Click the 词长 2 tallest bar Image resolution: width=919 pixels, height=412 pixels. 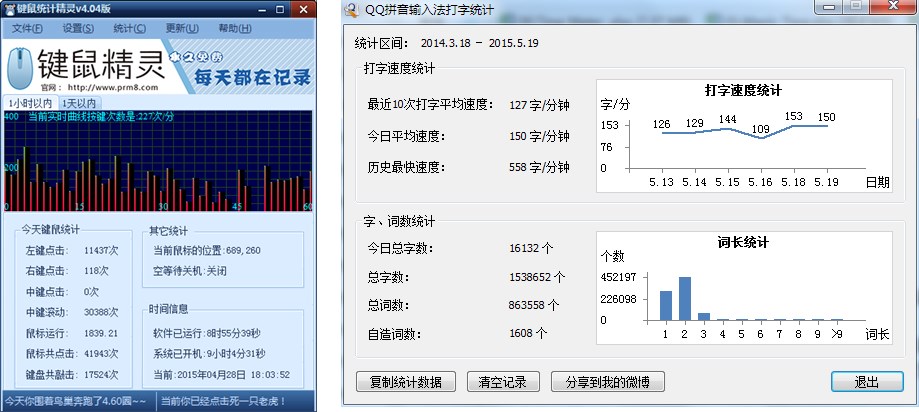[685, 298]
